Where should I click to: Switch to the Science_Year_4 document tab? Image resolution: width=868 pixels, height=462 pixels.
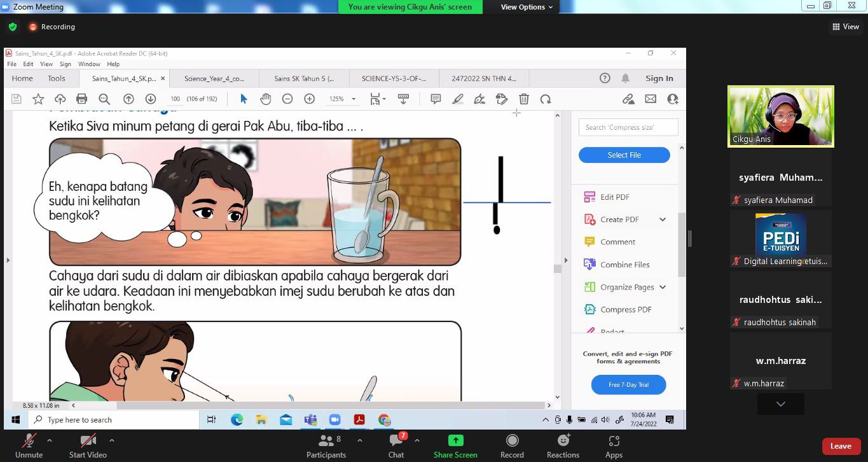point(214,79)
